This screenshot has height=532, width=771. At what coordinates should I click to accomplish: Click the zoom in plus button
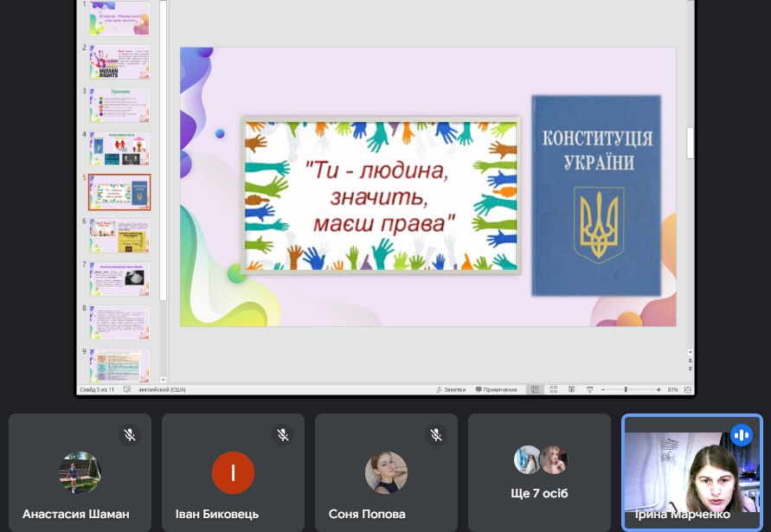click(659, 389)
